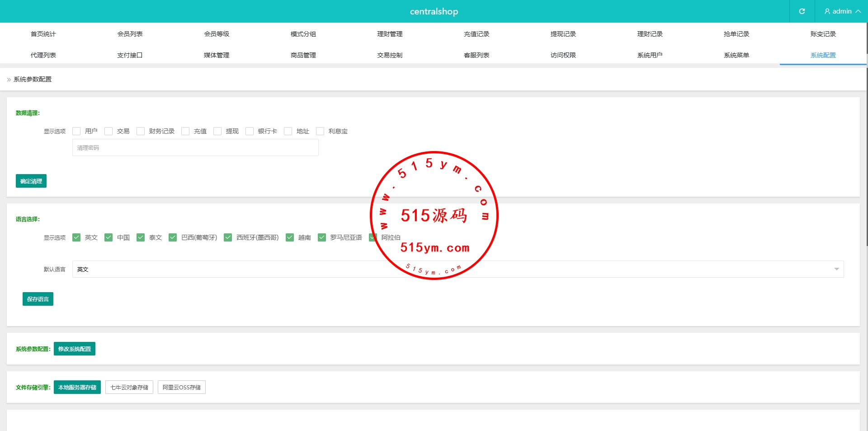Screen dimensions: 868x431
Task: Click the page vertical scrollbar
Action: [866, 136]
